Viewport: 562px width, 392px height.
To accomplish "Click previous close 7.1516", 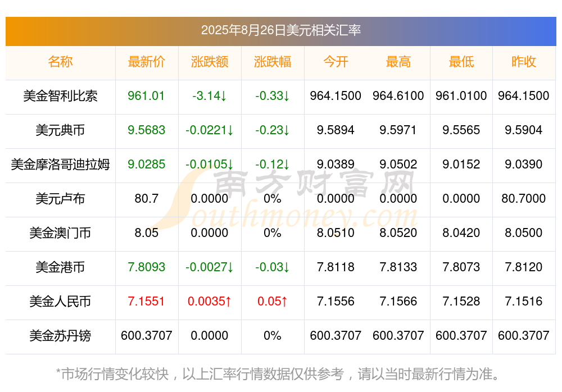I will (x=524, y=302).
